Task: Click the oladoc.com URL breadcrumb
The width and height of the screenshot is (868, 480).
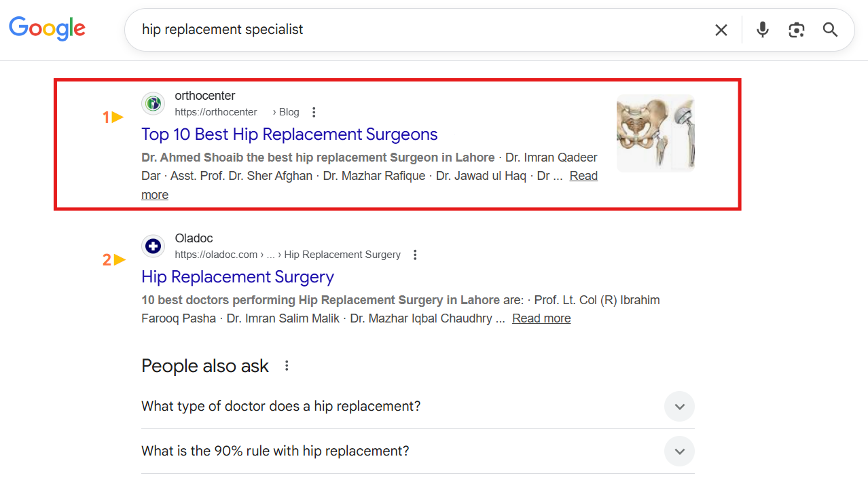Action: (x=216, y=255)
